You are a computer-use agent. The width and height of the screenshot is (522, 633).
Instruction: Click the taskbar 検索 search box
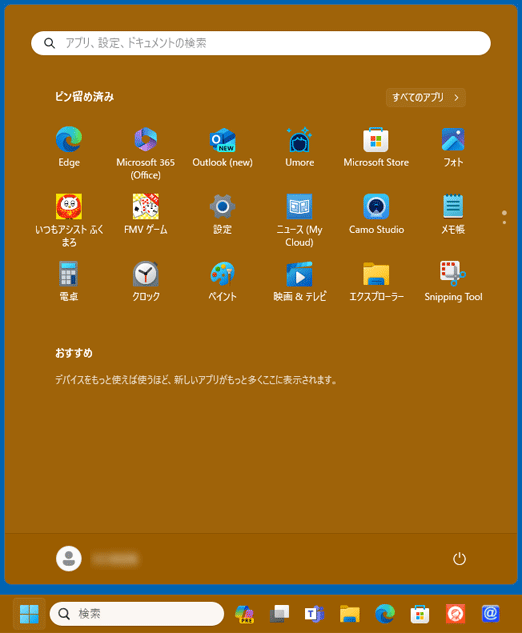point(136,614)
